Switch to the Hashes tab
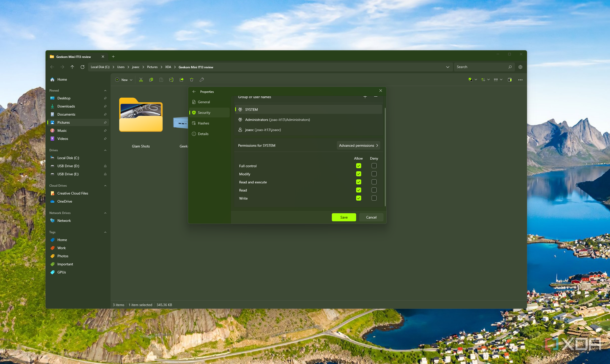610x364 pixels. (x=204, y=123)
